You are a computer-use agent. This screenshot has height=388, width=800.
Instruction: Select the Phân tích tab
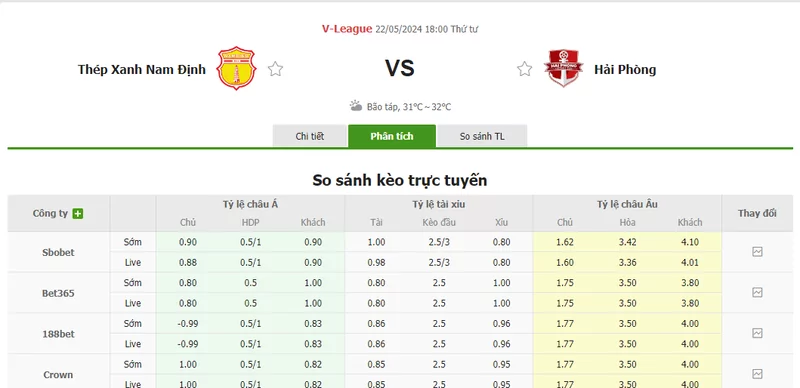[x=392, y=136]
